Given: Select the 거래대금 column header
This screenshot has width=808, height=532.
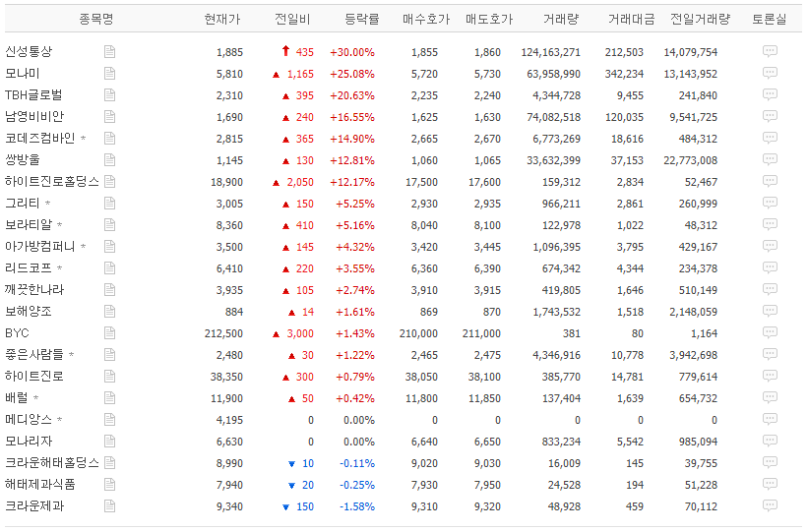Looking at the screenshot, I should (631, 19).
